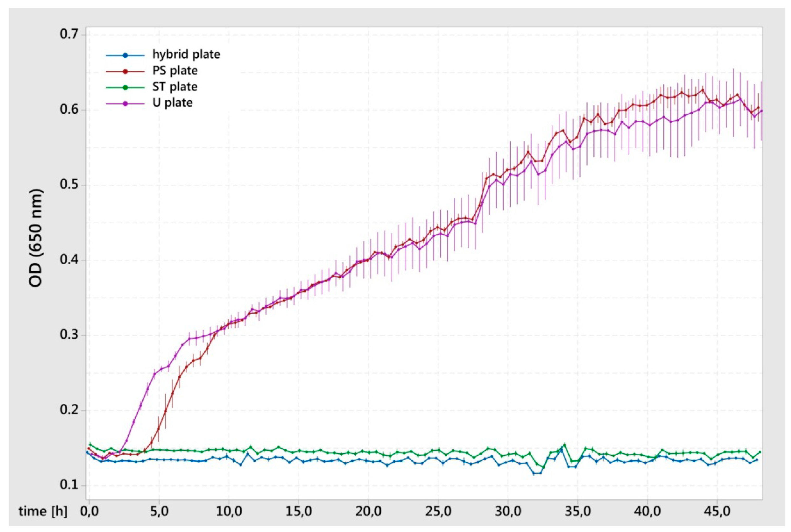The height and width of the screenshot is (532, 791).
Task: Click the green ST plate legend marker
Action: pyautogui.click(x=125, y=87)
